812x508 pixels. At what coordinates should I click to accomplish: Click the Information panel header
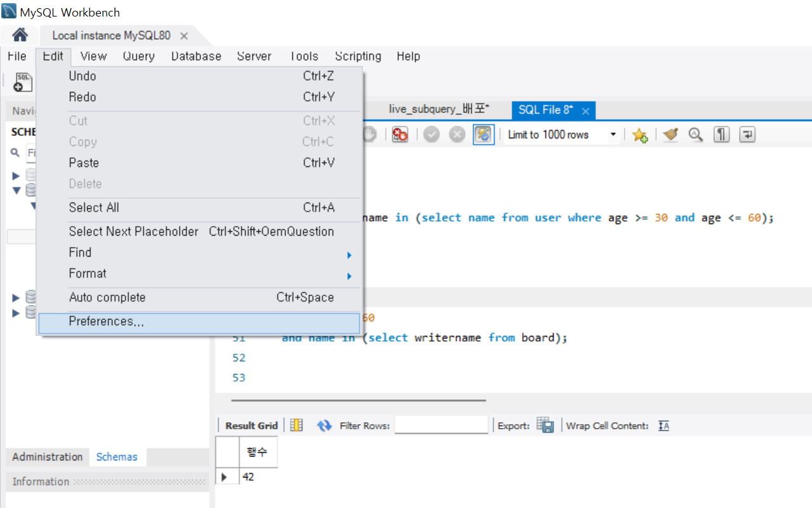[107, 481]
